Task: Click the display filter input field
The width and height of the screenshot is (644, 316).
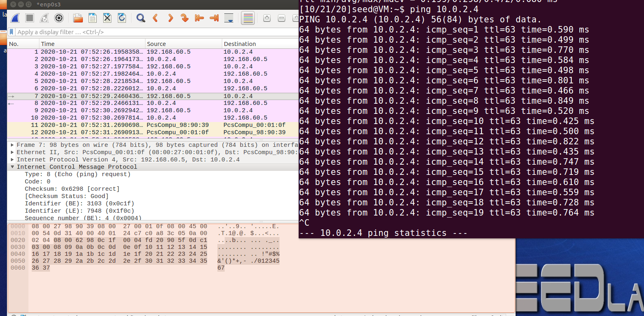Action: pyautogui.click(x=157, y=32)
